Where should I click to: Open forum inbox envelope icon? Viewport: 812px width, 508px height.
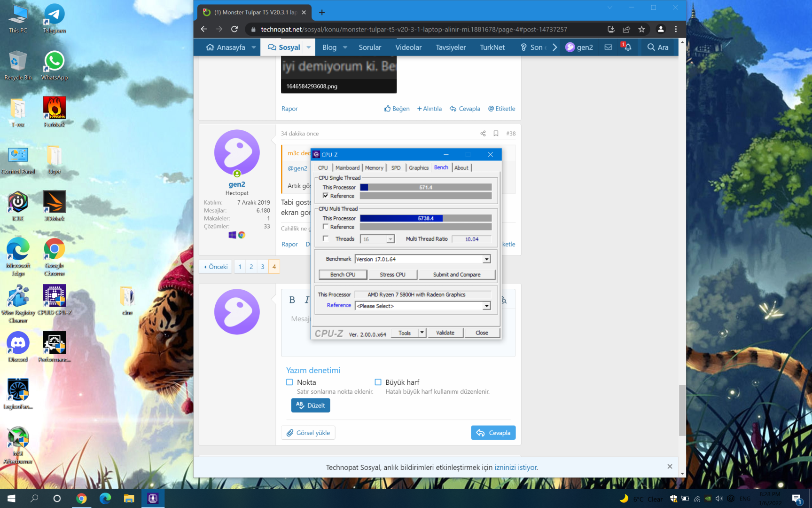pos(608,47)
